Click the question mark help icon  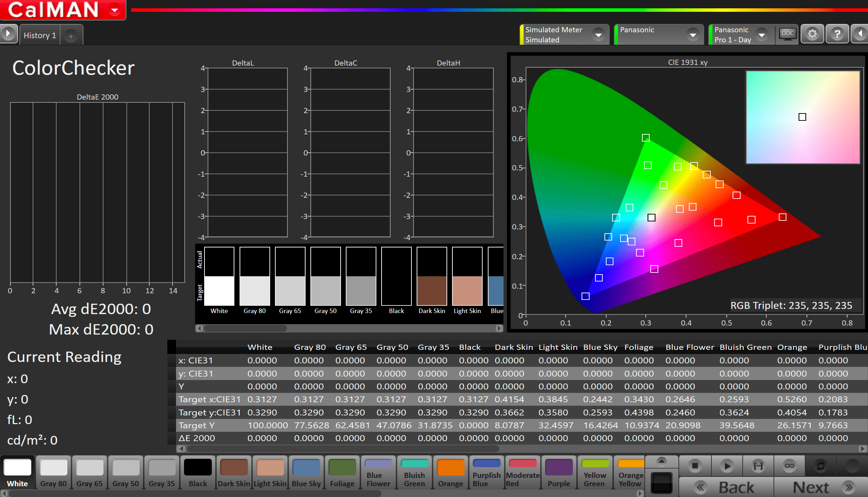coord(837,34)
